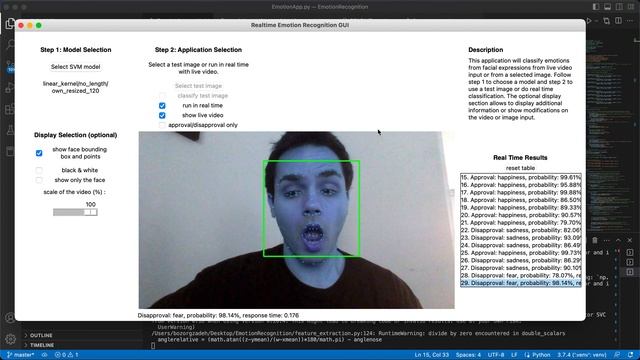Viewport: 640px width, 360px height.
Task: Click the kill terminal trash icon
Action: (595, 240)
